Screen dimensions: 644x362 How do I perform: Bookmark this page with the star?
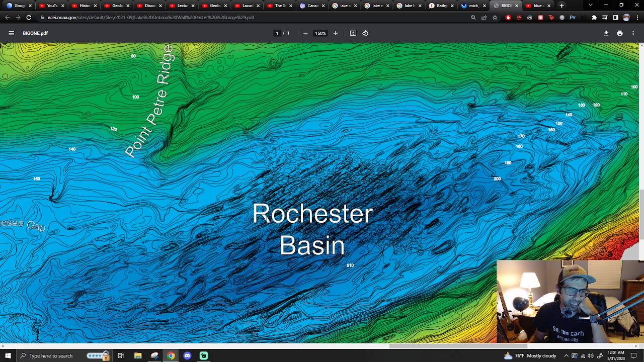click(x=495, y=18)
